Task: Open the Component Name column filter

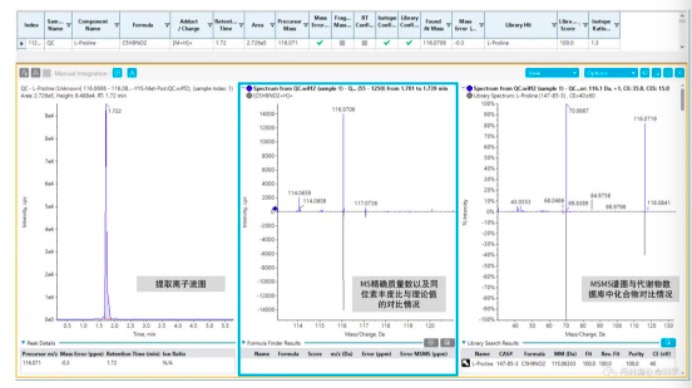Action: [117, 25]
